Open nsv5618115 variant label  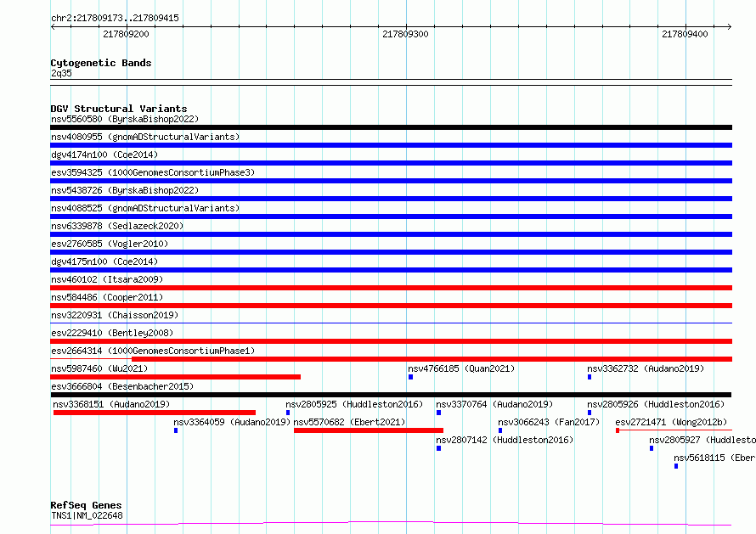[x=714, y=458]
